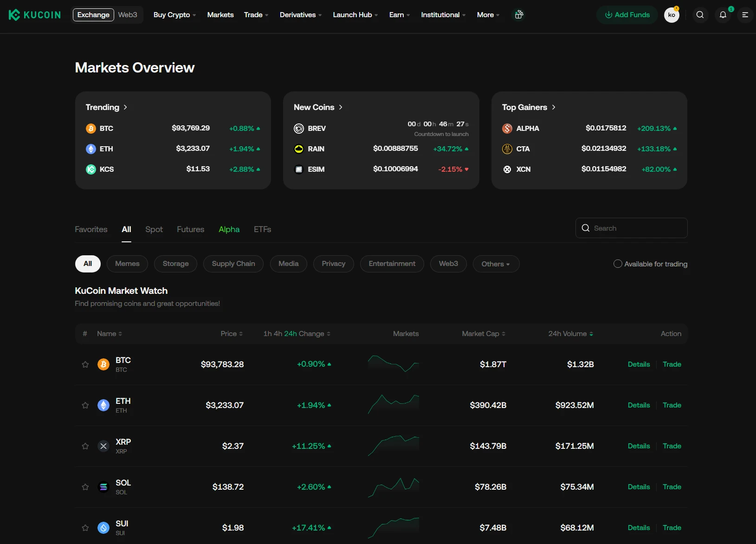
Task: Open the gift rewards icon
Action: (519, 15)
